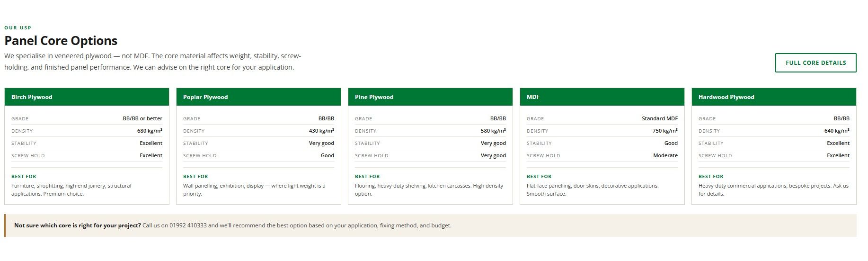
Task: Click the OUR USP label
Action: [x=18, y=27]
